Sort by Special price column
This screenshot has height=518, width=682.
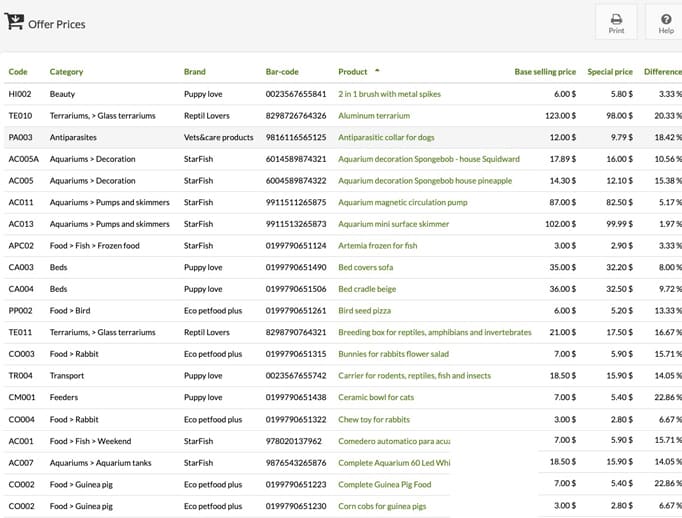click(610, 72)
